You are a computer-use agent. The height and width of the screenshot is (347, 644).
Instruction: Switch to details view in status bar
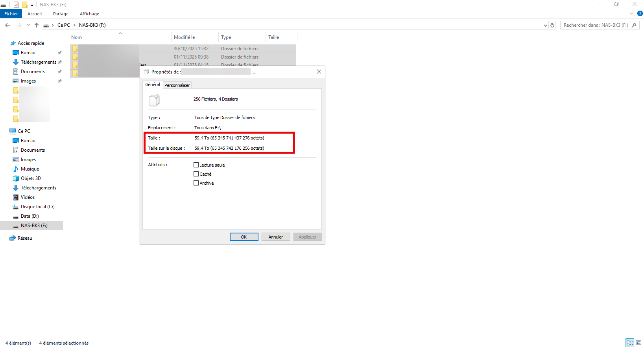[x=630, y=343]
